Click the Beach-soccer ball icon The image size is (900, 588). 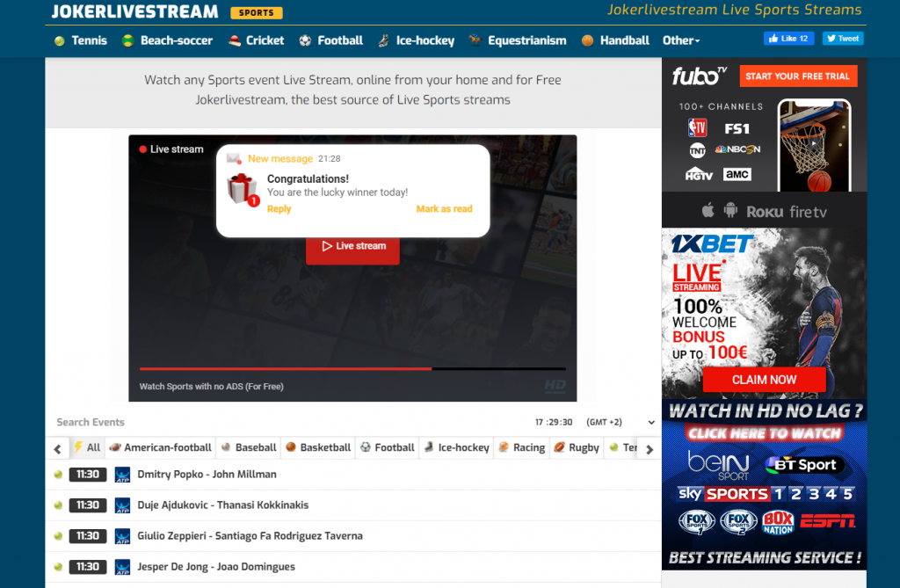click(128, 40)
